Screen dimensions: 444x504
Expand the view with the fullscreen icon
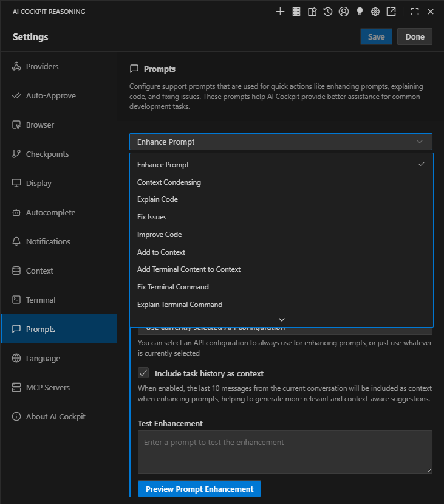pos(415,11)
